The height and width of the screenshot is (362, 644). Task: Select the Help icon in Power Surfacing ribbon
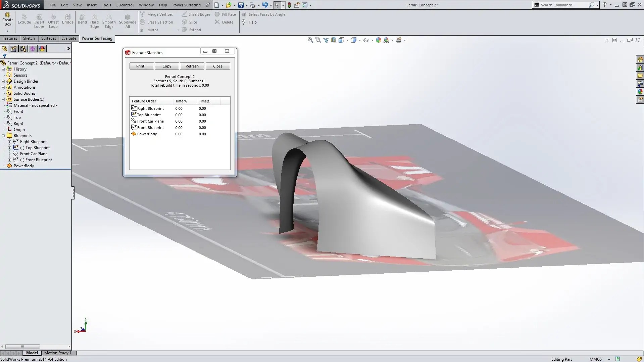tap(244, 22)
